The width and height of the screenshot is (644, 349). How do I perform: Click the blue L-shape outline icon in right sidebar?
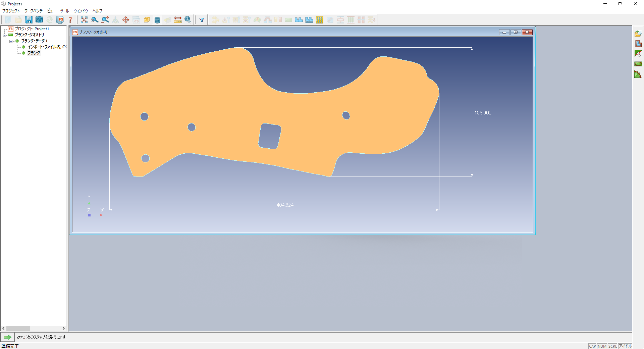(x=638, y=44)
